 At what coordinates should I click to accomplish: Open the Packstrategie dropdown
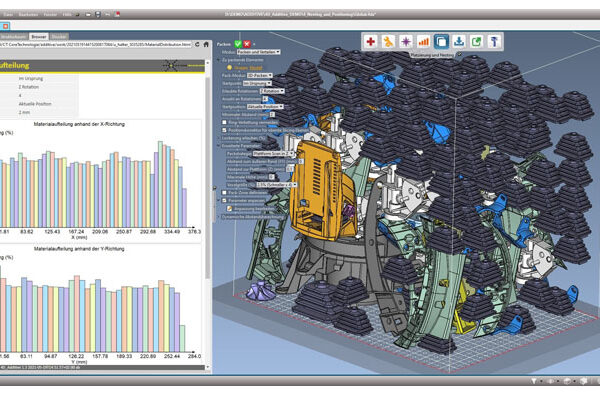[273, 153]
